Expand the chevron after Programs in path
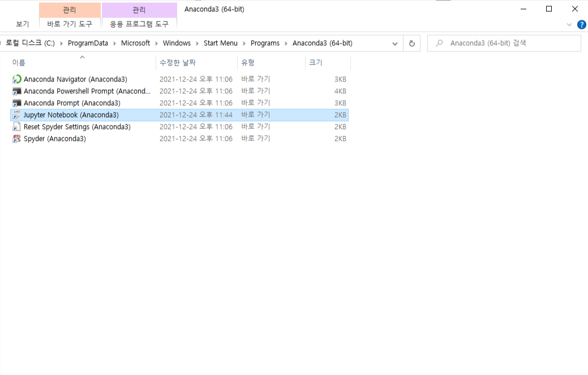The height and width of the screenshot is (375, 588). click(x=286, y=44)
